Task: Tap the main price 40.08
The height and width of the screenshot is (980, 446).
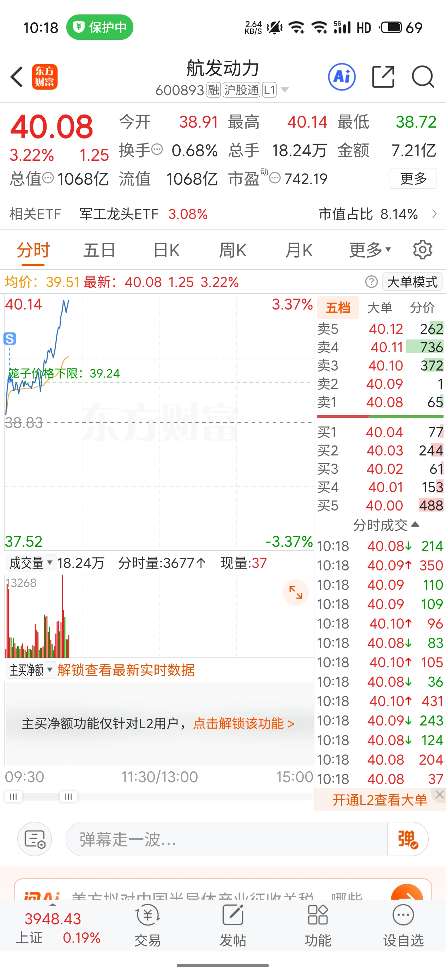Action: 52,127
